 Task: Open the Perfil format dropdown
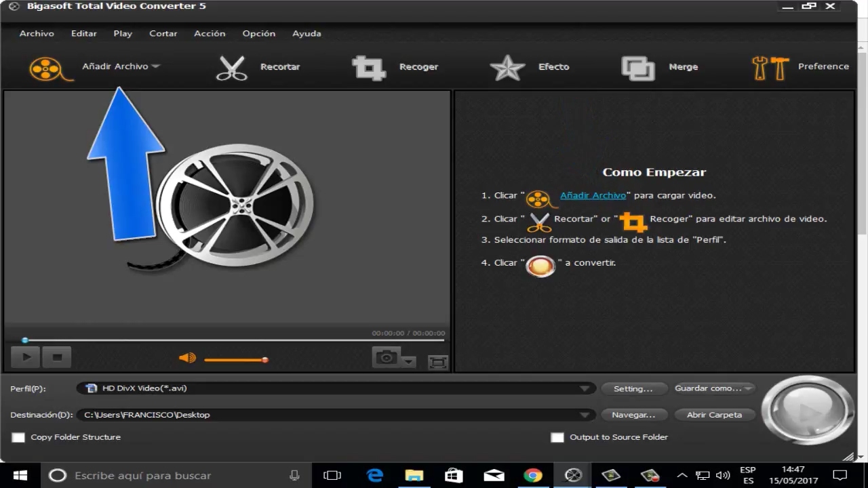click(584, 388)
